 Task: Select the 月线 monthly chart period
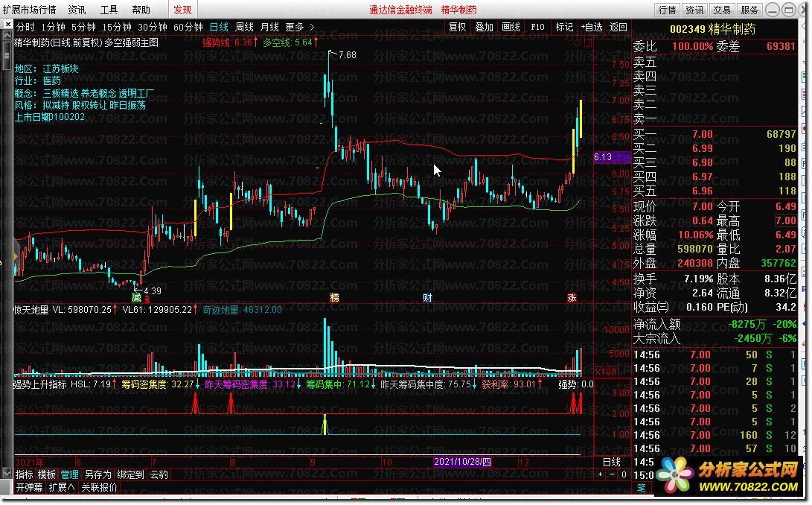click(x=269, y=27)
